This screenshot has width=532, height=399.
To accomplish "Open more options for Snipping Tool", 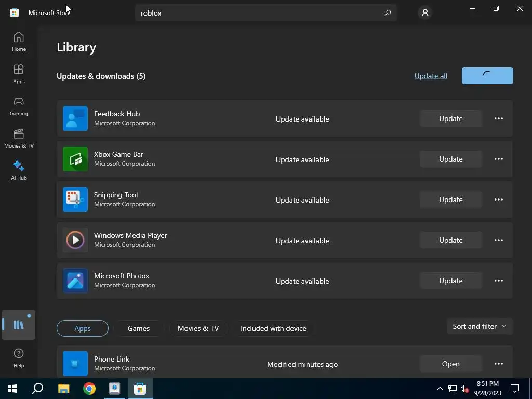I will 498,199.
